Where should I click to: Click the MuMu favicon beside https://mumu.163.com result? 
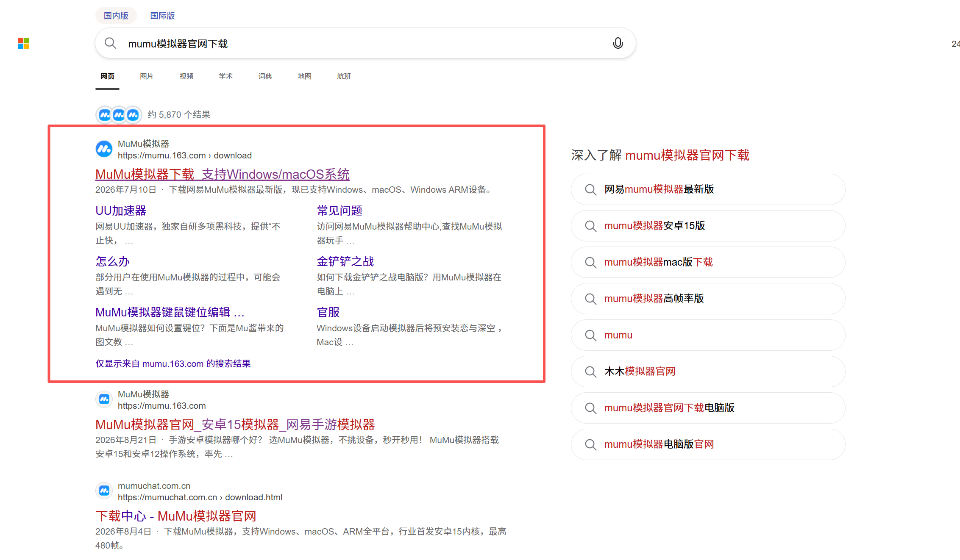pos(104,399)
